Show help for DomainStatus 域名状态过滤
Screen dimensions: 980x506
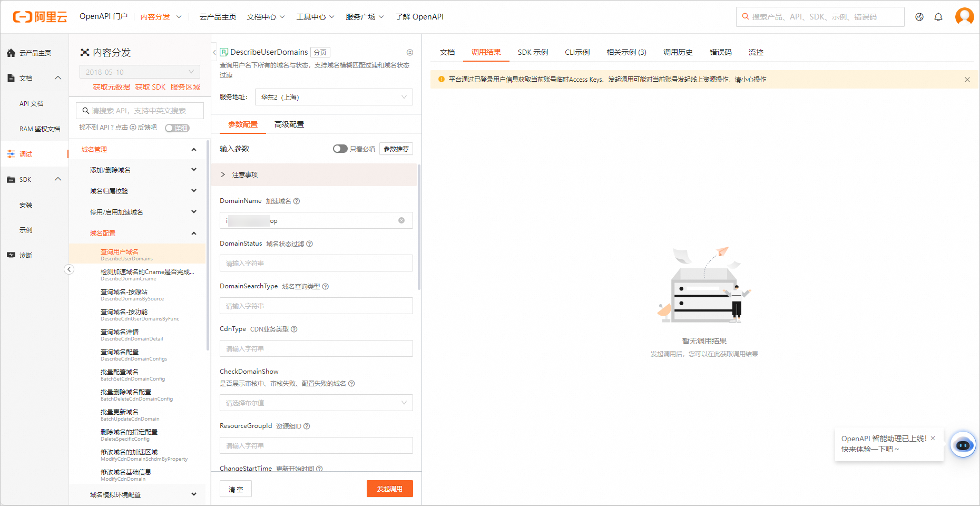coord(310,244)
